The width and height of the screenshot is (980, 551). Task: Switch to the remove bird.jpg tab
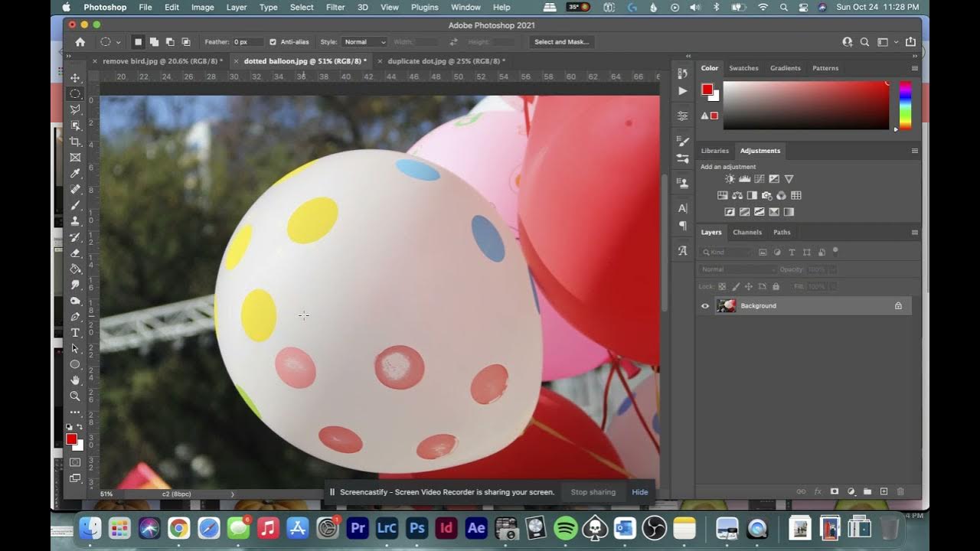coord(162,61)
